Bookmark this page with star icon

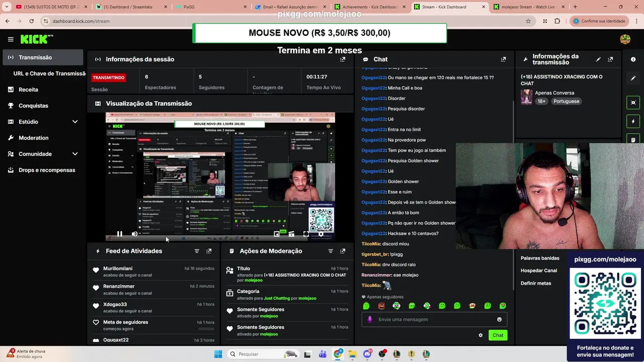[x=528, y=21]
